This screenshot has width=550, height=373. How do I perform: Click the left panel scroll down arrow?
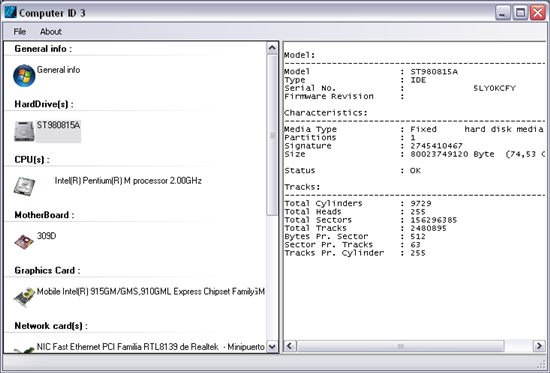[x=272, y=347]
